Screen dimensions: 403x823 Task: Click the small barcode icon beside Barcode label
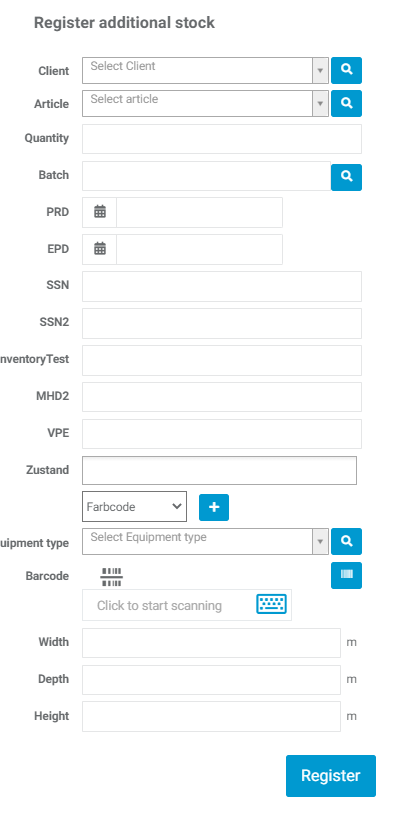click(111, 577)
